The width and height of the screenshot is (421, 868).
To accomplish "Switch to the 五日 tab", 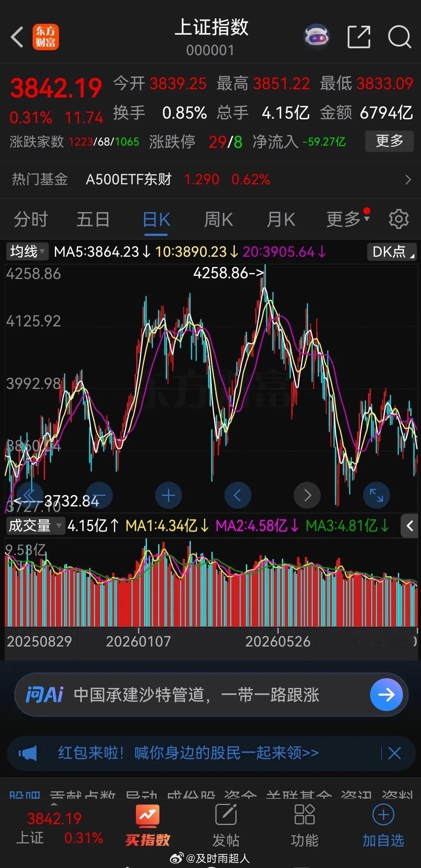I will [x=93, y=219].
